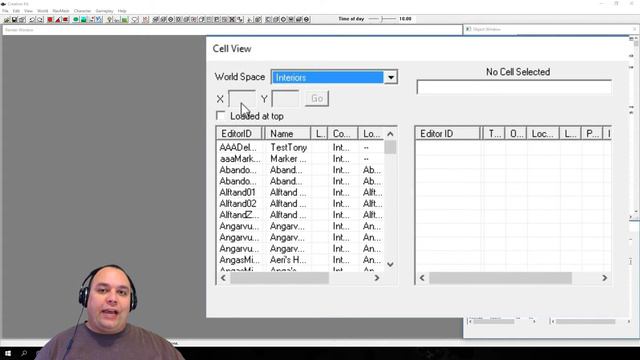This screenshot has height=360, width=640.
Task: Click the last round icon in the toolbar
Action: [x=307, y=19]
